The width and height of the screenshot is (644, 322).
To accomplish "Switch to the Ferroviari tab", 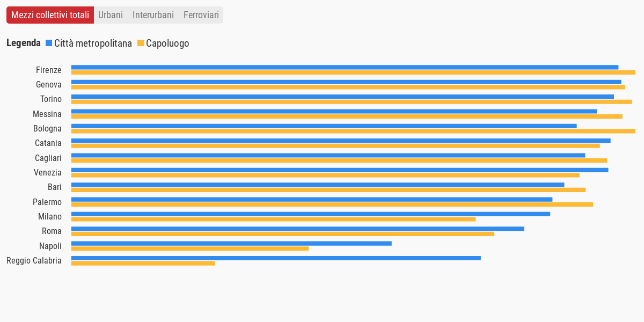I will [201, 15].
